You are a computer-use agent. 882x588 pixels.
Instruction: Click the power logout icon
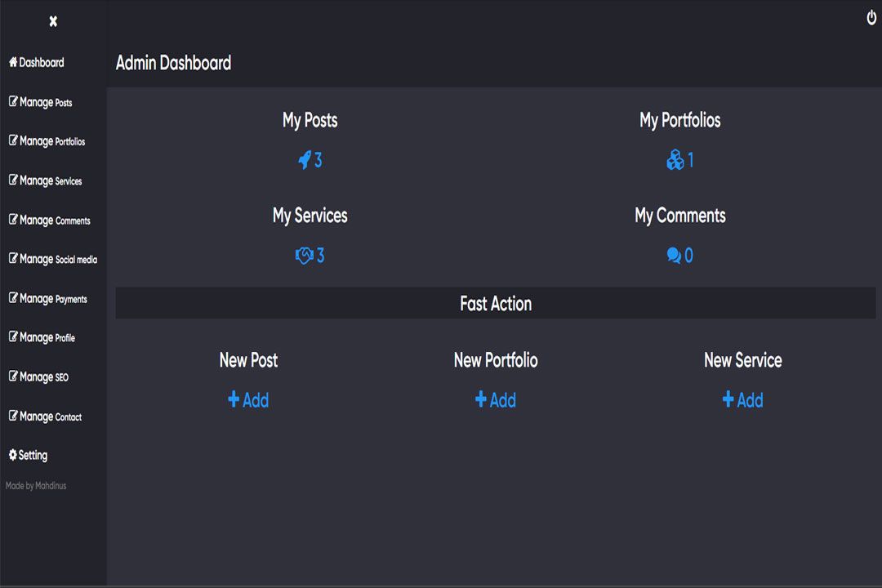[x=871, y=18]
